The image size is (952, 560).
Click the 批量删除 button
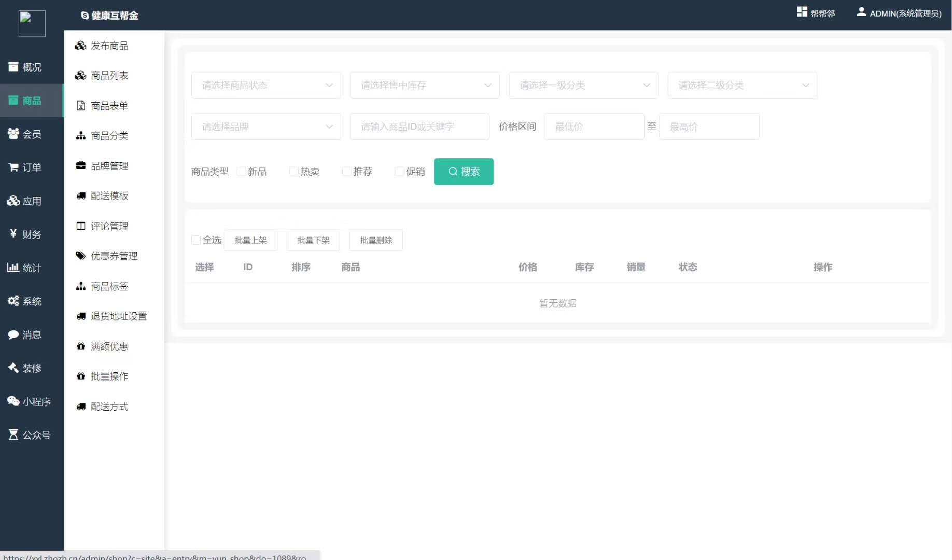click(376, 240)
